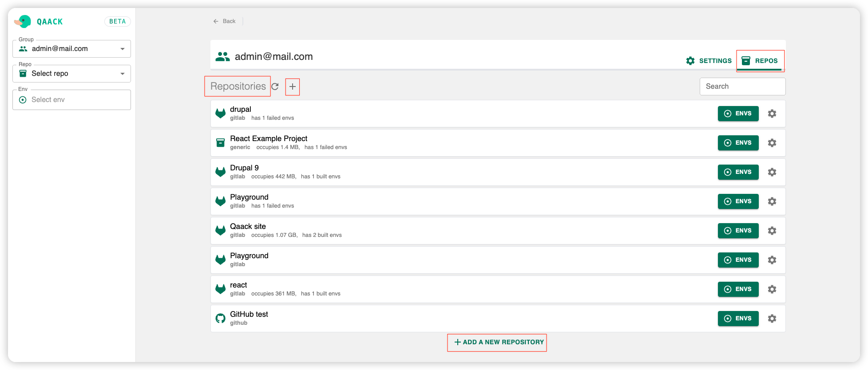
Task: Refresh the Repositories list
Action: [x=275, y=87]
